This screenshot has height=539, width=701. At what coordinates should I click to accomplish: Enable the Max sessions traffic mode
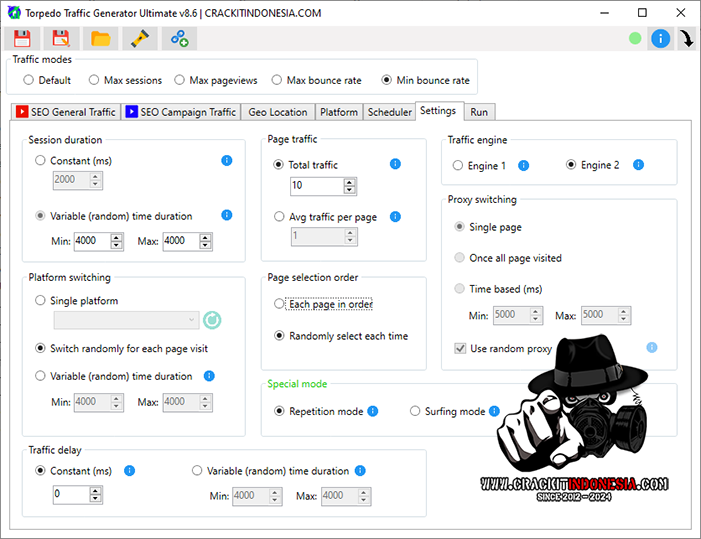[x=94, y=80]
